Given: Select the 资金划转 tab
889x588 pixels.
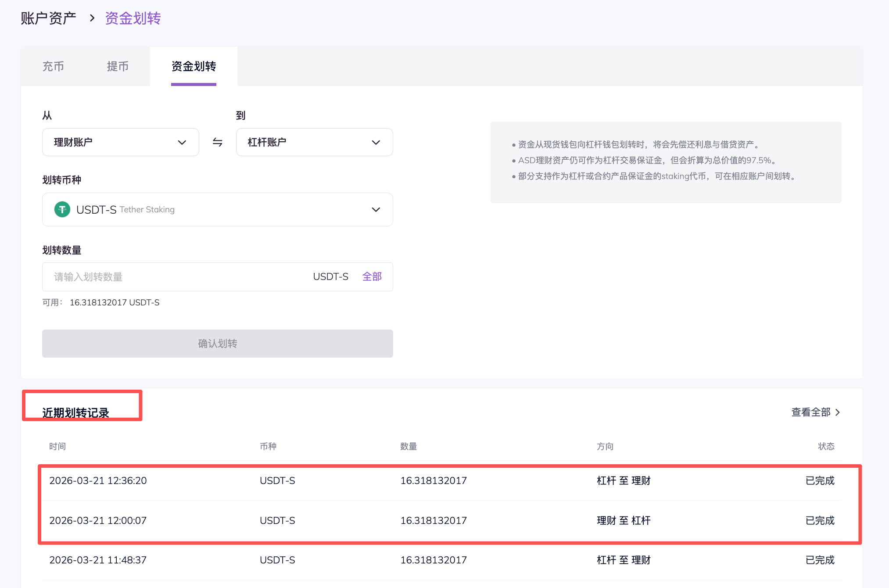Looking at the screenshot, I should pyautogui.click(x=194, y=66).
